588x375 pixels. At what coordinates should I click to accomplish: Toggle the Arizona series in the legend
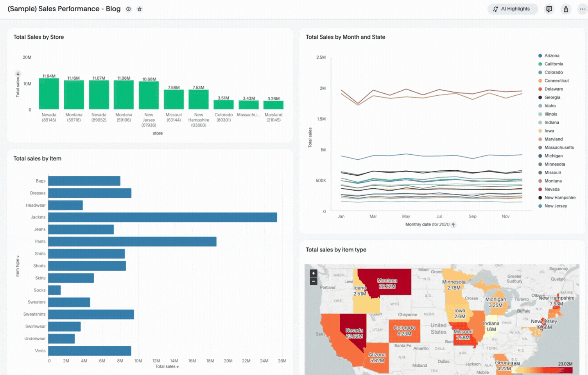551,56
